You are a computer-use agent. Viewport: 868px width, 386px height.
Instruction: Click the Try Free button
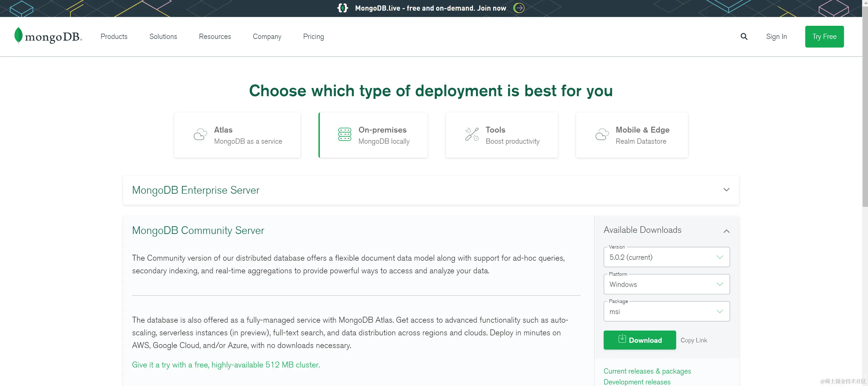coord(824,37)
